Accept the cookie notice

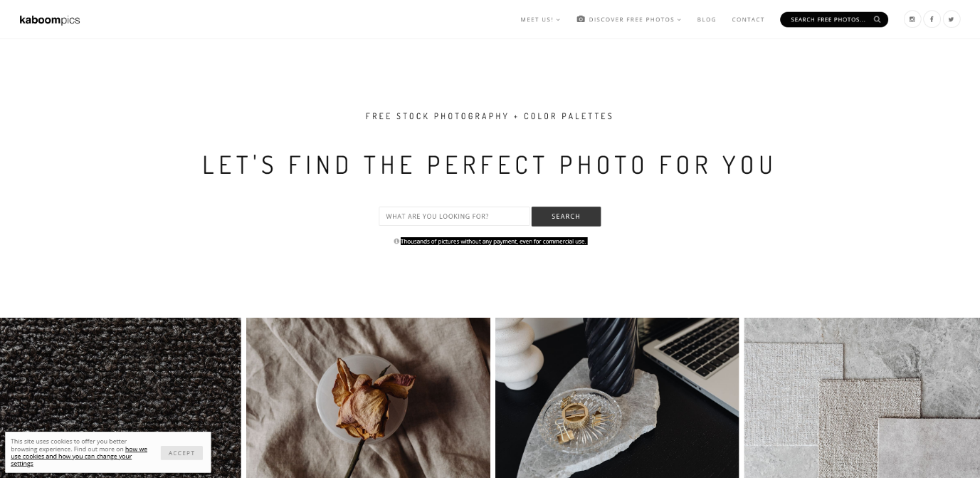tap(181, 453)
